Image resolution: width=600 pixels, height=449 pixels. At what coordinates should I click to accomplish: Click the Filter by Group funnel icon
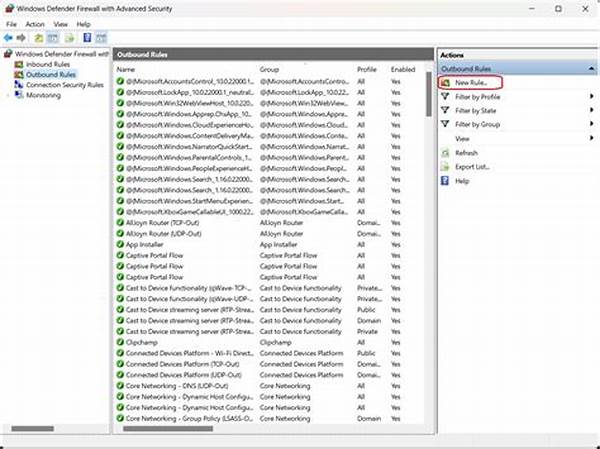(x=445, y=124)
